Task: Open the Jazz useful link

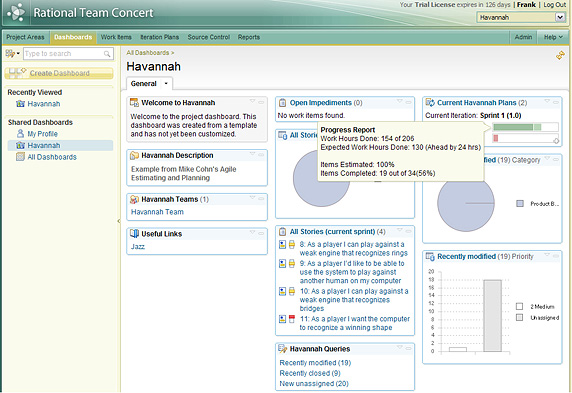Action: click(138, 247)
